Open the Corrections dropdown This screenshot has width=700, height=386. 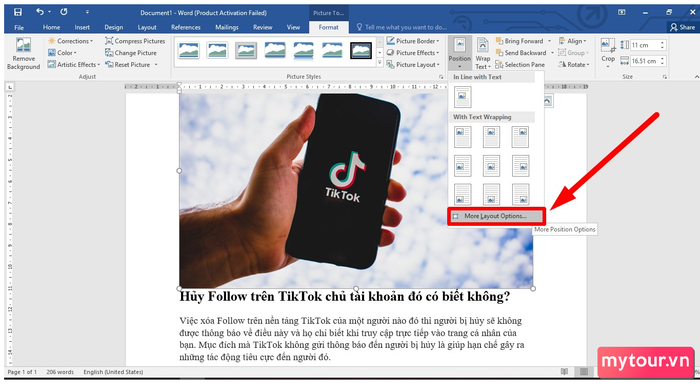[x=71, y=41]
